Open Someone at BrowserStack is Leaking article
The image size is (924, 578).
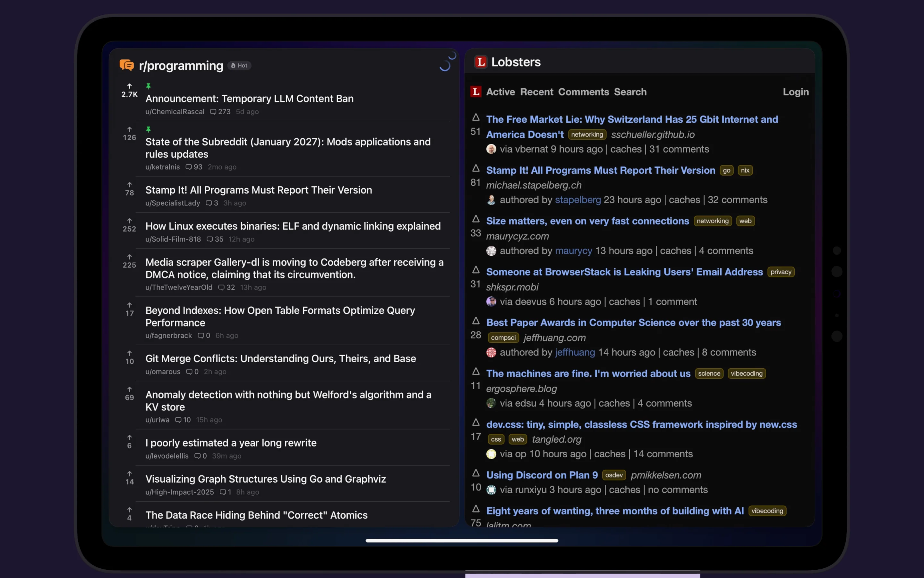tap(624, 272)
